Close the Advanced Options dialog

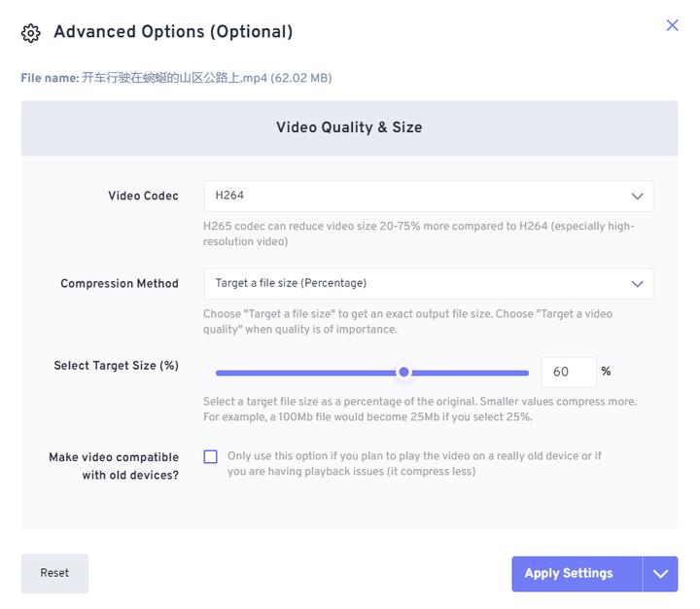pos(672,25)
